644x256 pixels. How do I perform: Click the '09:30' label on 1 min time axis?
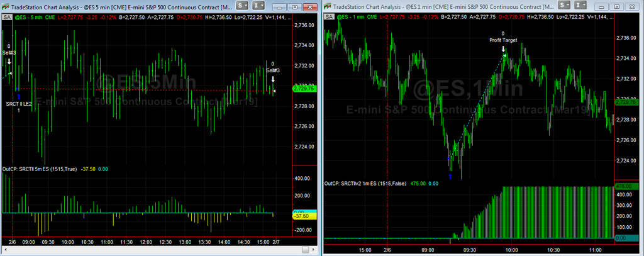click(x=469, y=250)
